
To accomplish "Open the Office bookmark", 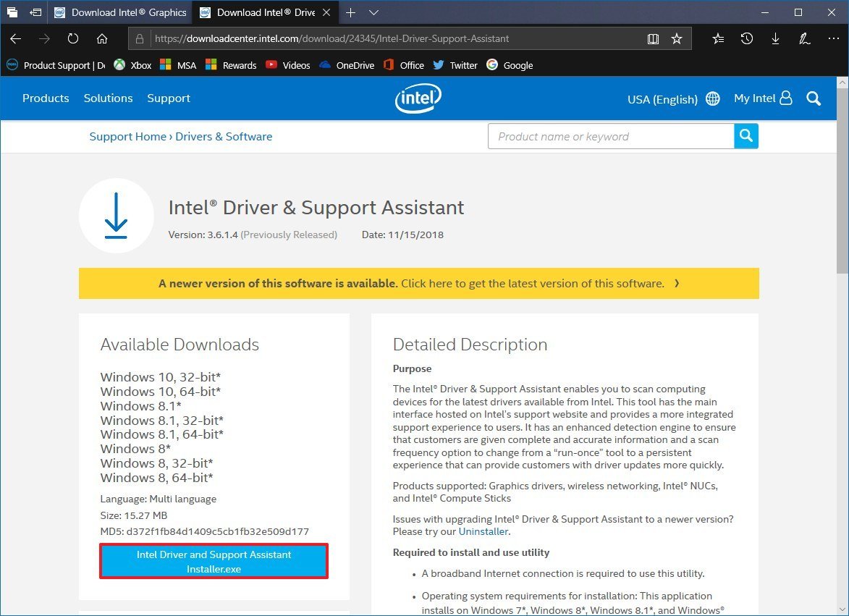I will [403, 65].
